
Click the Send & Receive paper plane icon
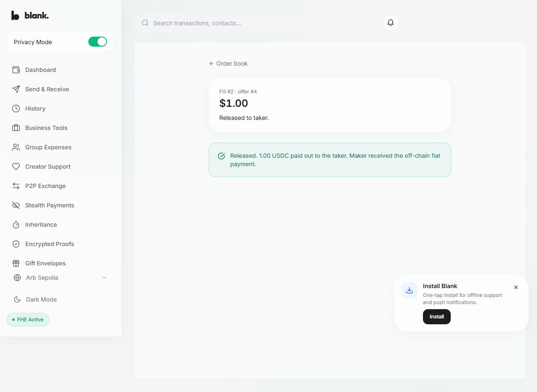click(16, 89)
